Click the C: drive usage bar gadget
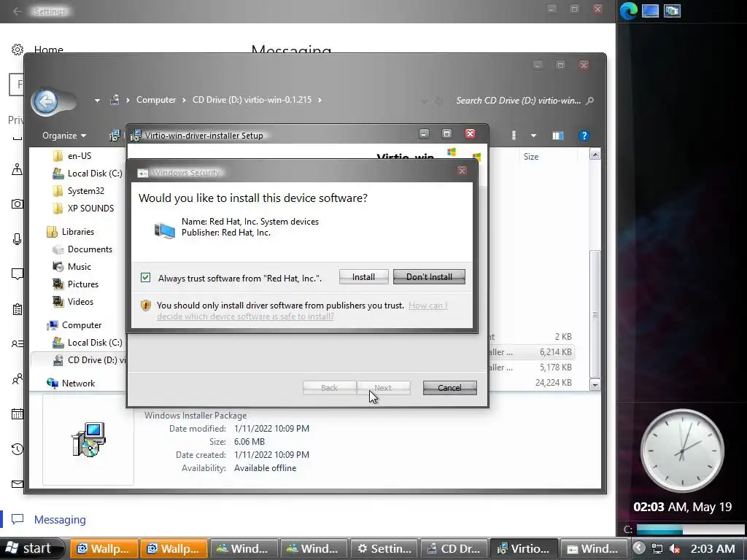 click(x=689, y=529)
